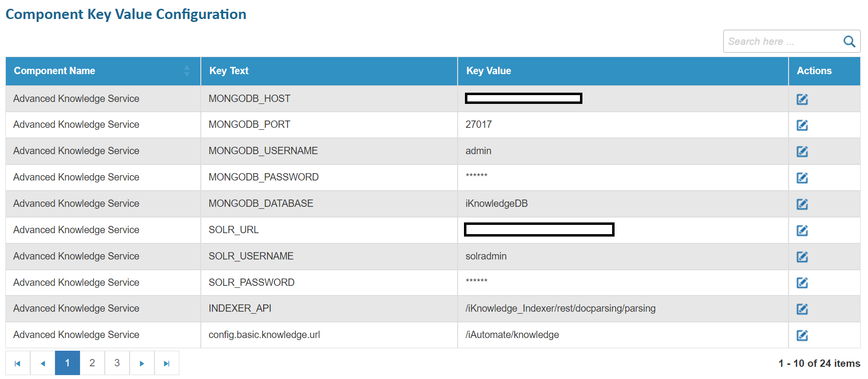Screen dimensions: 868x379
Task: Open edit for MONGODB_USERNAME row
Action: pos(802,152)
